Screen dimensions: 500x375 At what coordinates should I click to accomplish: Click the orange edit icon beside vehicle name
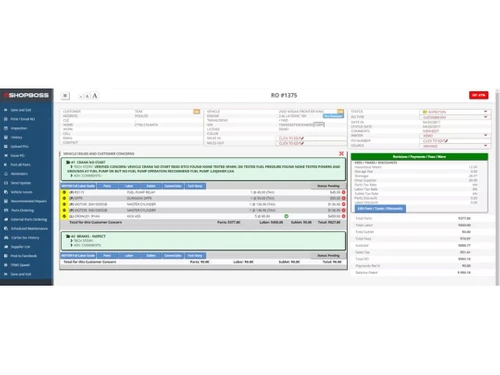point(340,111)
